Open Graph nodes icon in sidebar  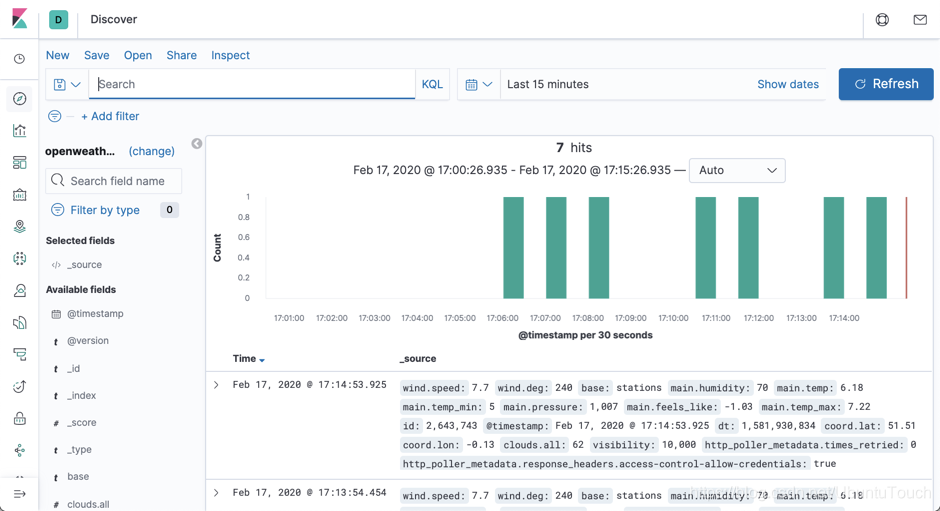coord(20,450)
